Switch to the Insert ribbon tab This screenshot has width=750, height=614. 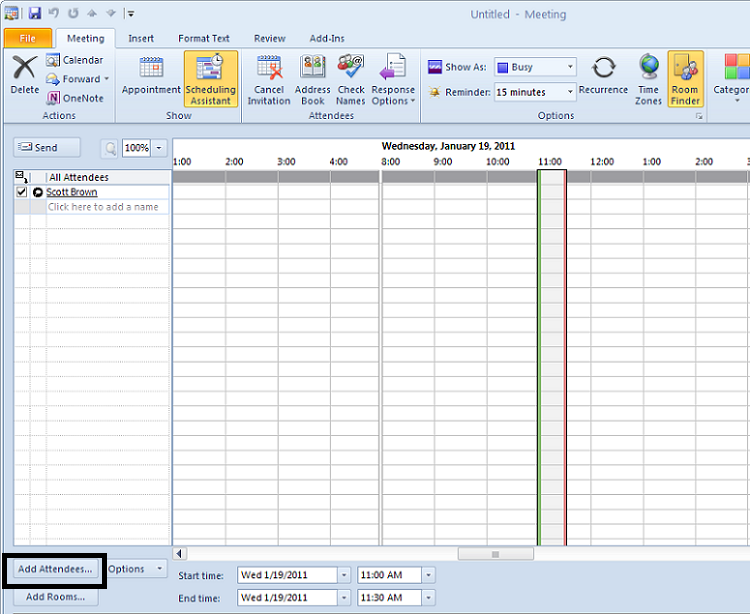(x=141, y=38)
